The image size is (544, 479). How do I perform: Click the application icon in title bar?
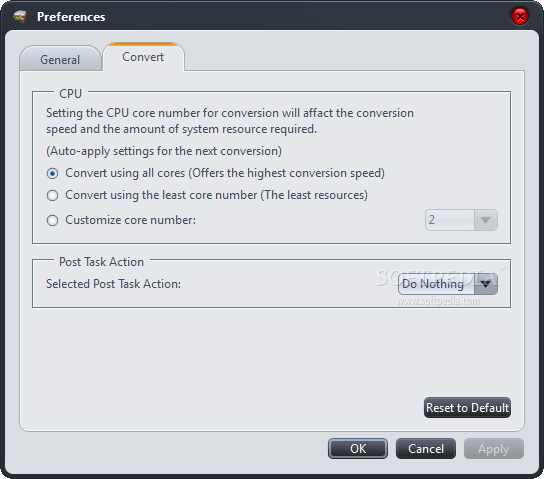(20, 16)
